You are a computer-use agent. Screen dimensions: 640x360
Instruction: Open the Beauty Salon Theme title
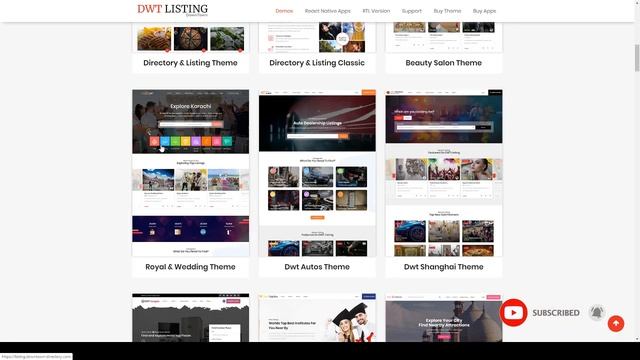pos(444,63)
